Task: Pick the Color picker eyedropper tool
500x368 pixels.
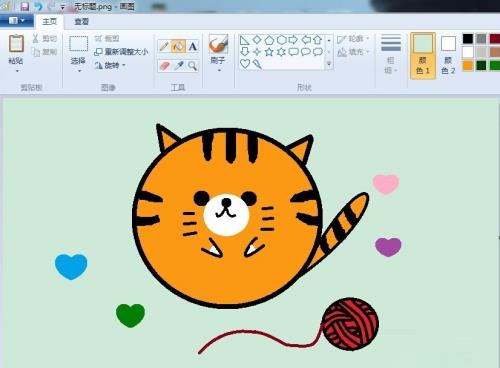Action: 178,66
